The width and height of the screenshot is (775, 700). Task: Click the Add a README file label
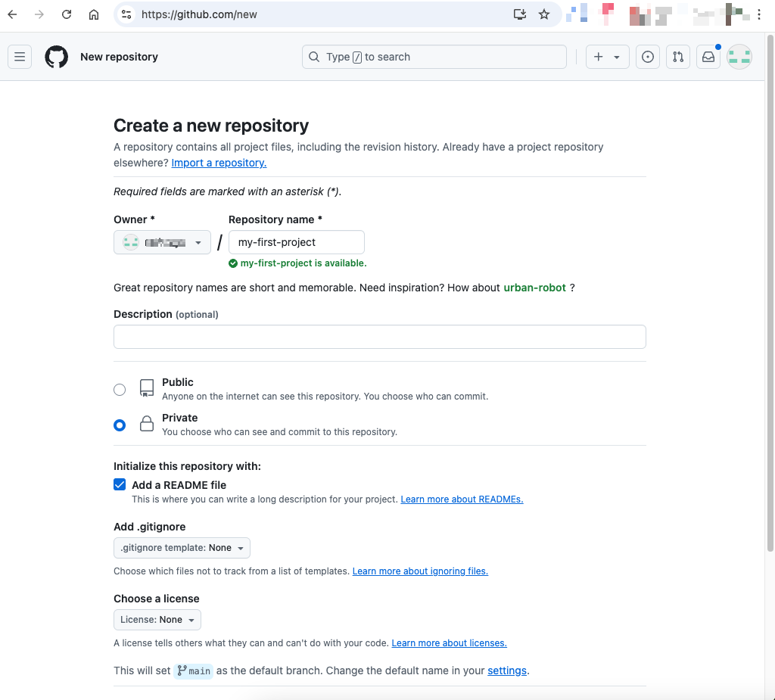point(179,485)
